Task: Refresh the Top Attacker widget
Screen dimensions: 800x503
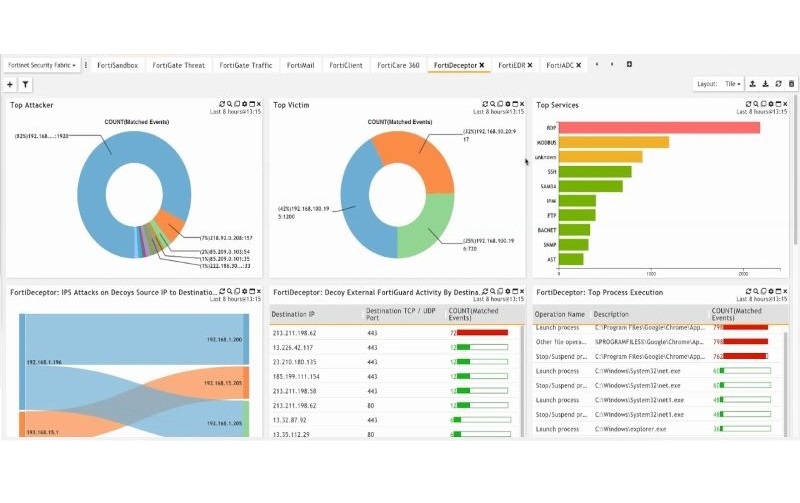Action: tap(222, 104)
